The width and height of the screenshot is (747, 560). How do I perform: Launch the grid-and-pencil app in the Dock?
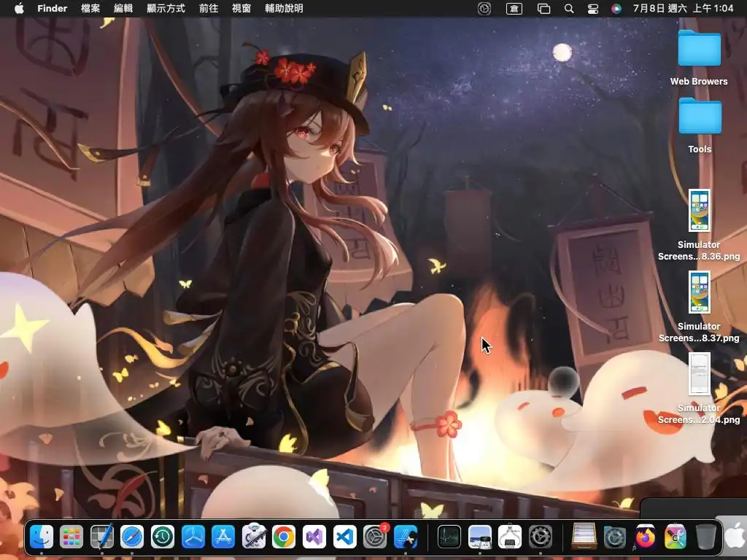point(102,537)
